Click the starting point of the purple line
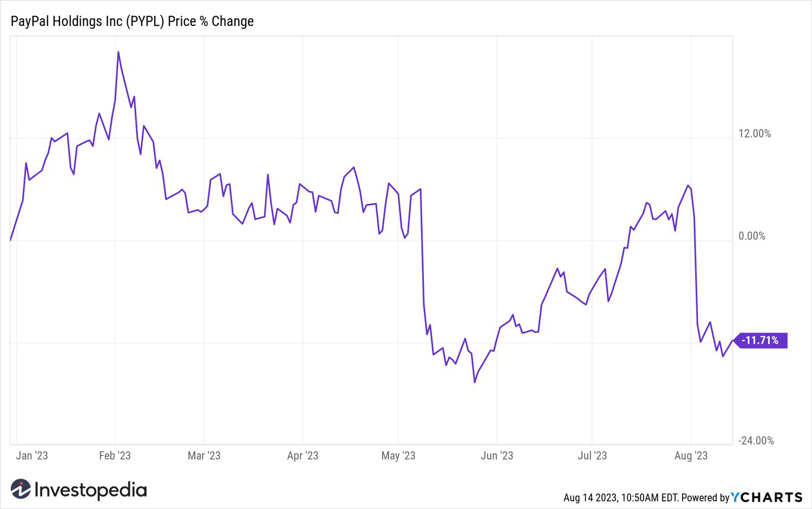This screenshot has width=812, height=509. pos(11,239)
